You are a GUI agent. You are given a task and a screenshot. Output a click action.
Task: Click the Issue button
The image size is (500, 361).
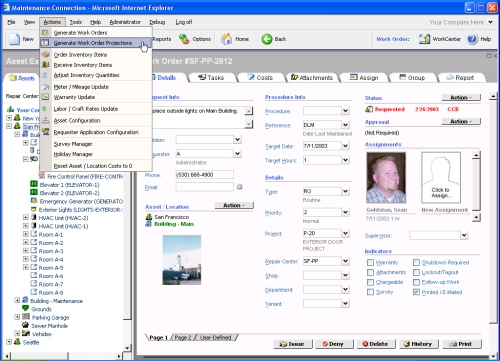[293, 344]
